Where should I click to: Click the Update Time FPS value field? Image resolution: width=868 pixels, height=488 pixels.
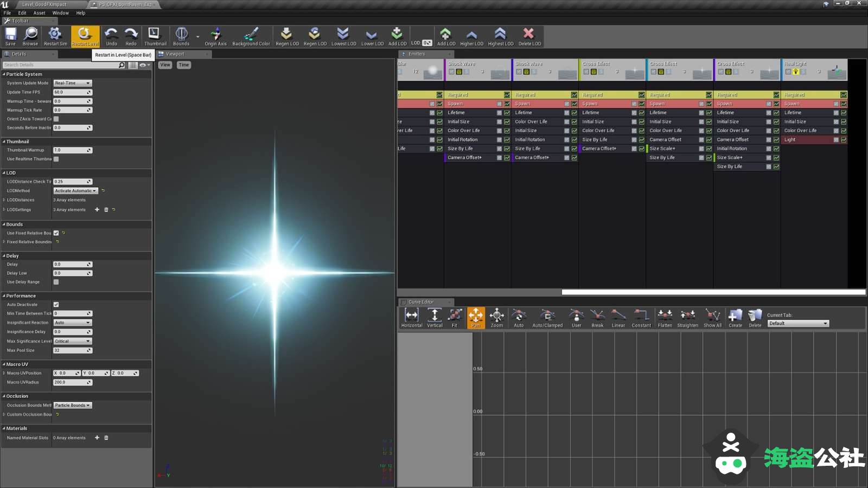[x=72, y=92]
